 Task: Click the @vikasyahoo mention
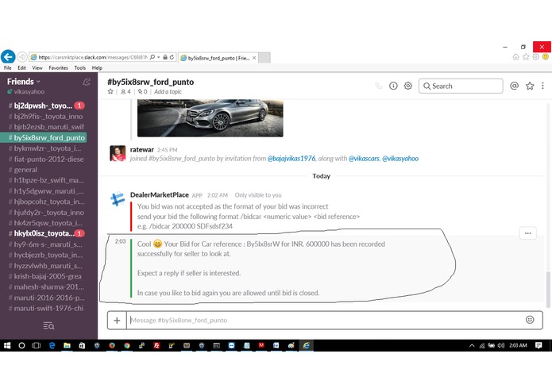click(400, 159)
